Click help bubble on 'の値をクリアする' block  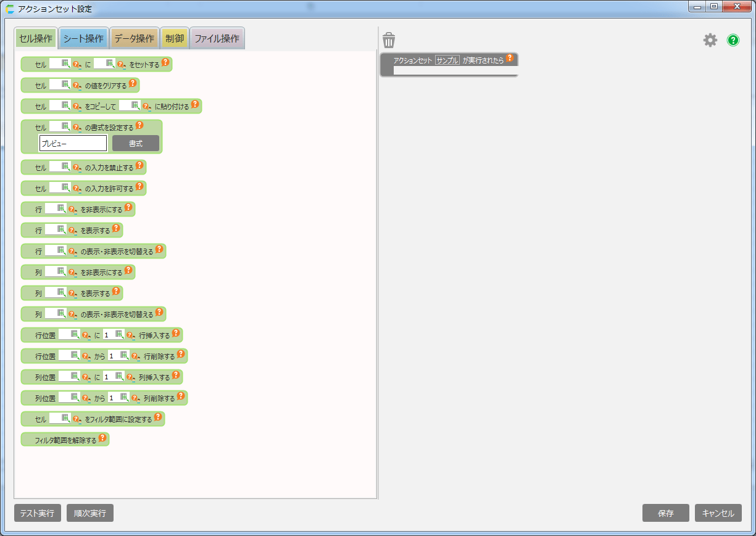click(x=133, y=83)
